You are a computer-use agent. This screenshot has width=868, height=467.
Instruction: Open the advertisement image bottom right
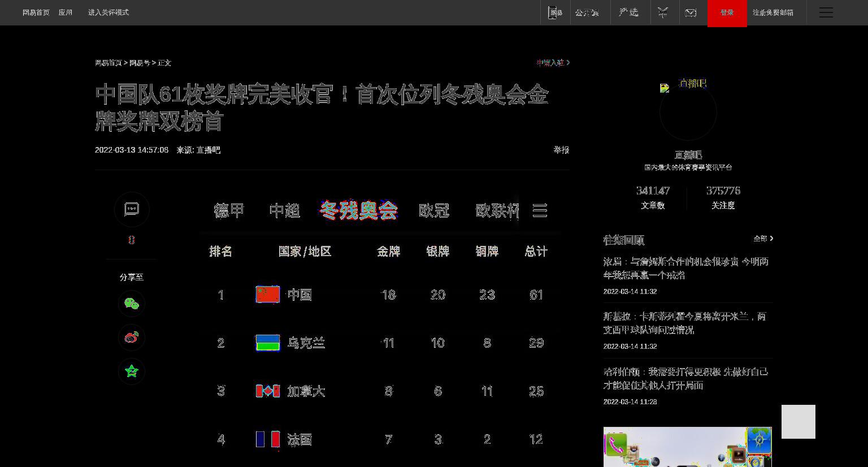(688, 447)
